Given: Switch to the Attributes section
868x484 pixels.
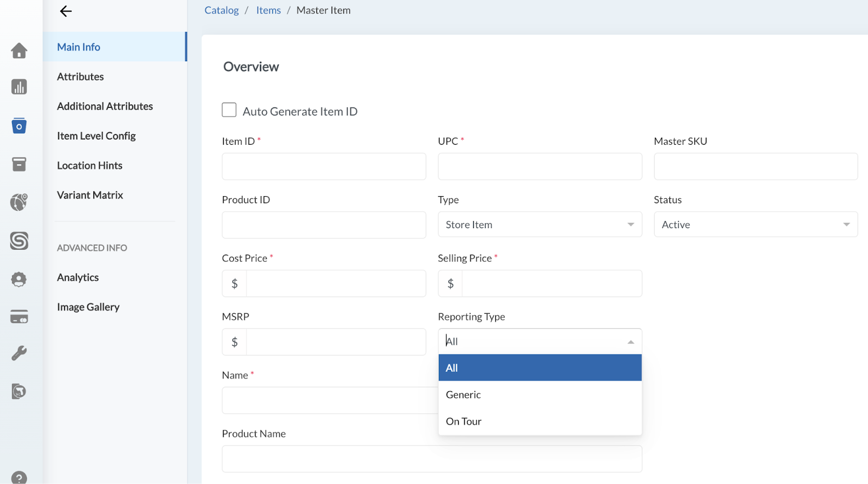Looking at the screenshot, I should (x=80, y=77).
